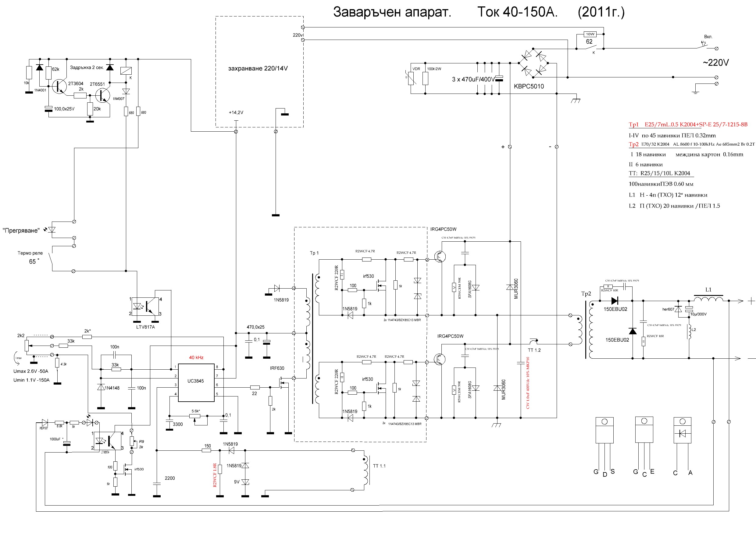Screen dimensions: 756x540
Task: Click the KBPC5010 bridge rectifier symbol
Action: (x=533, y=63)
